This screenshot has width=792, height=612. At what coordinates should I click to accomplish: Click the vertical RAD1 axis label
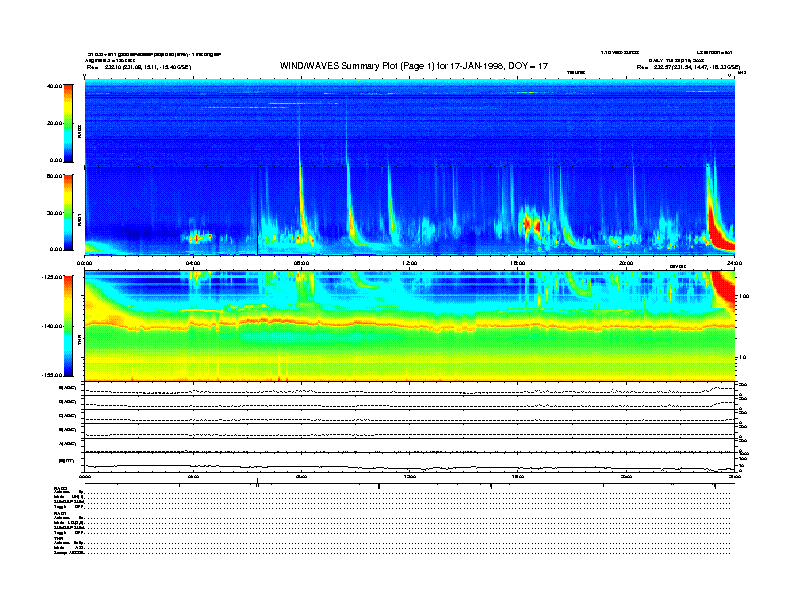pyautogui.click(x=79, y=219)
